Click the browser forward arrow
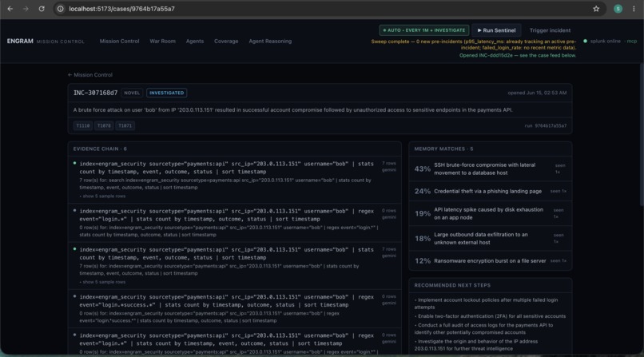 click(x=26, y=9)
